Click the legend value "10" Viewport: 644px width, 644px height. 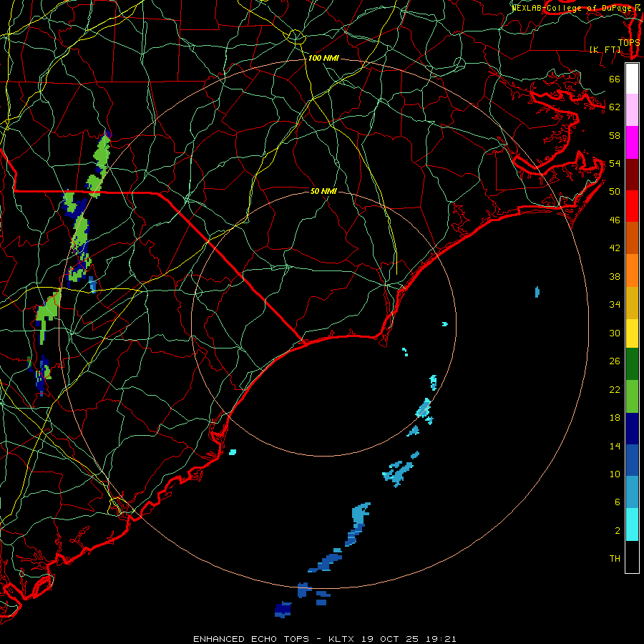point(615,474)
